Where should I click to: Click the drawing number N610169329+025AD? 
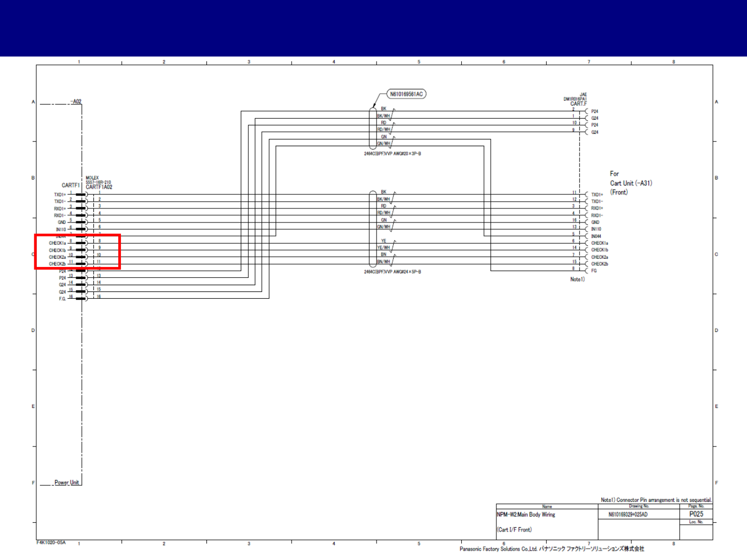pyautogui.click(x=628, y=514)
